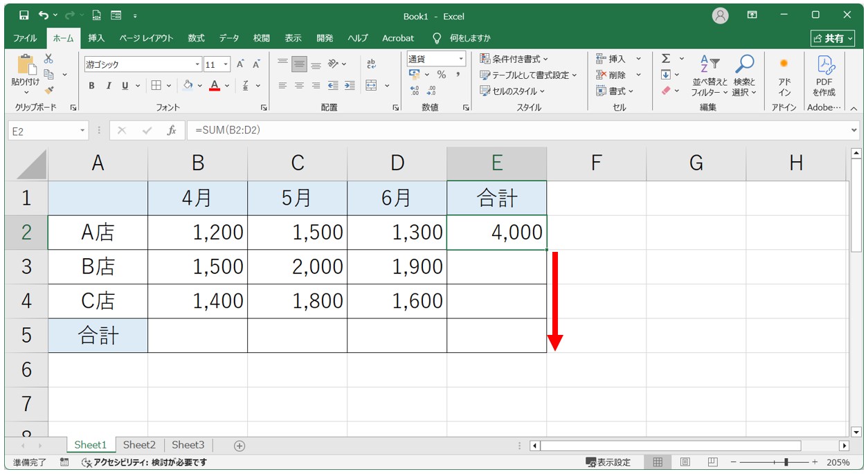This screenshot has height=474, width=868.
Task: Open the user account avatar
Action: pyautogui.click(x=721, y=15)
